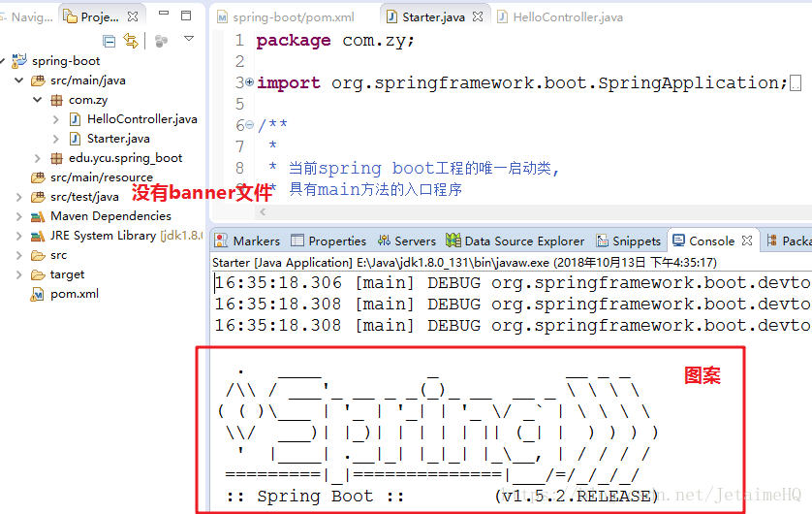This screenshot has height=514, width=812.
Task: Select the Console view tab
Action: (x=711, y=241)
